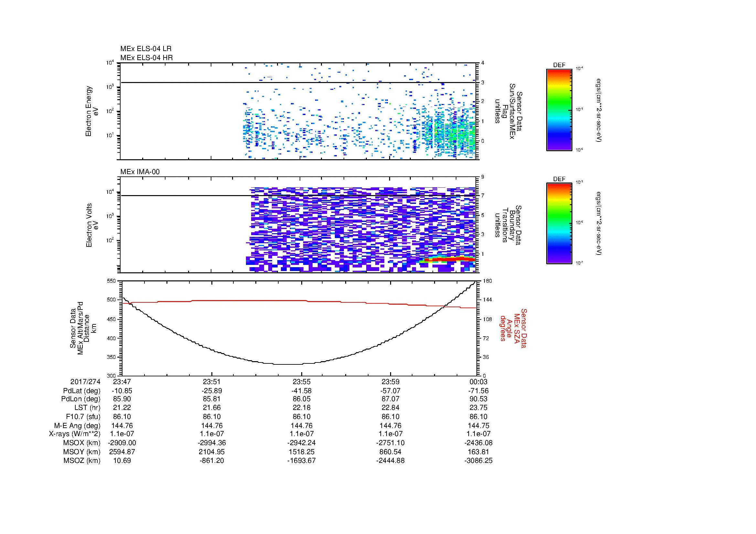The height and width of the screenshot is (534, 756).
Task: Click the LST value '23.75'
Action: click(478, 408)
